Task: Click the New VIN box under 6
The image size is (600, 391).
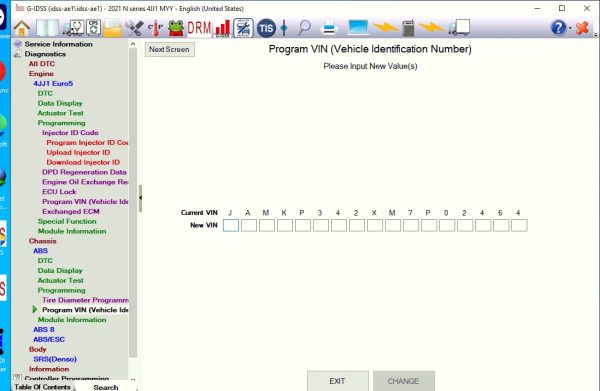Action: coord(501,225)
